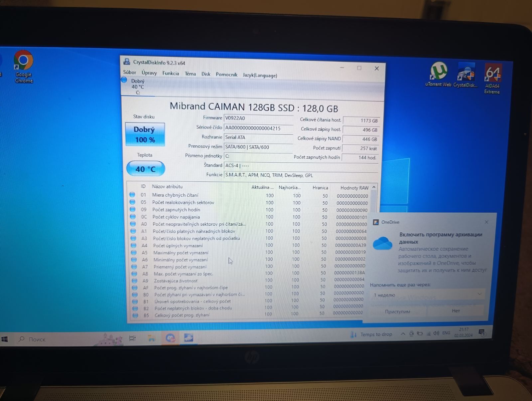Click the CrystalDiskInfo title bar icon
The height and width of the screenshot is (401, 532).
coord(127,62)
